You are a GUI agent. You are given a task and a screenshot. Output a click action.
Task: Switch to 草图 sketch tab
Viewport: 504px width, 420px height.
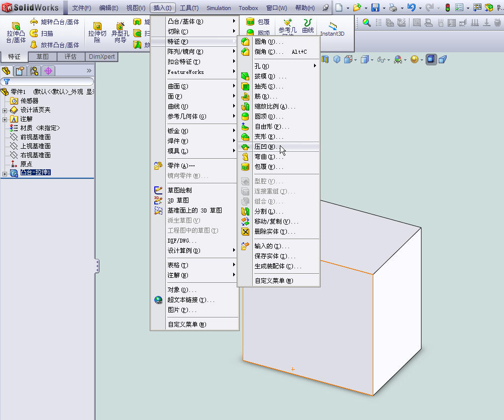[x=42, y=57]
